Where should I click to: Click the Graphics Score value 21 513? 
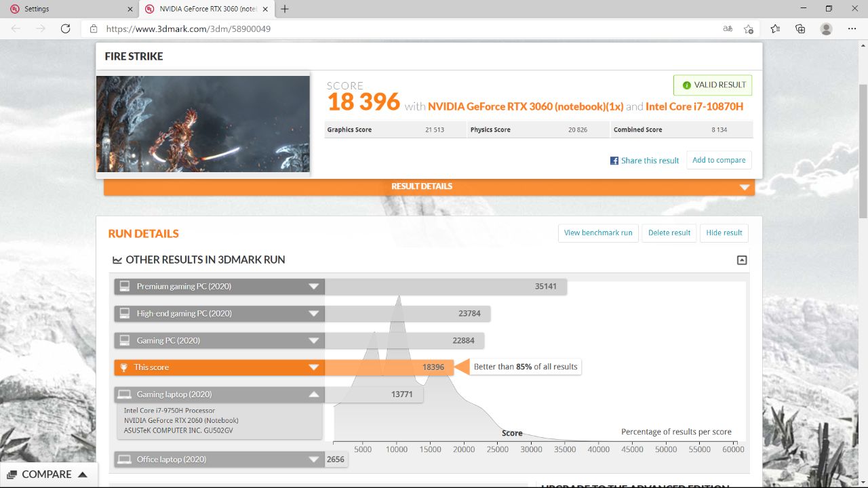click(435, 130)
